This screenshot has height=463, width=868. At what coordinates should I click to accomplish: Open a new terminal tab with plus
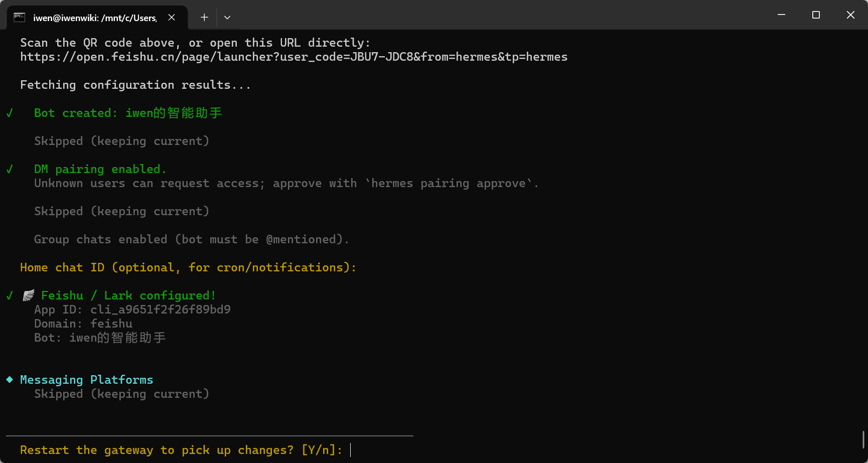204,18
